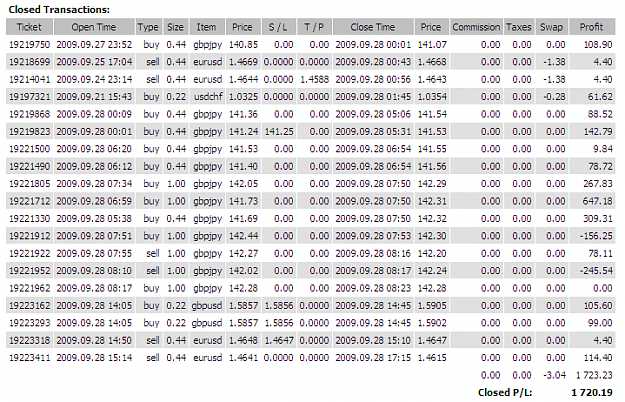Click the T/P value 1.4588
Screen dimensions: 625x402
click(314, 79)
